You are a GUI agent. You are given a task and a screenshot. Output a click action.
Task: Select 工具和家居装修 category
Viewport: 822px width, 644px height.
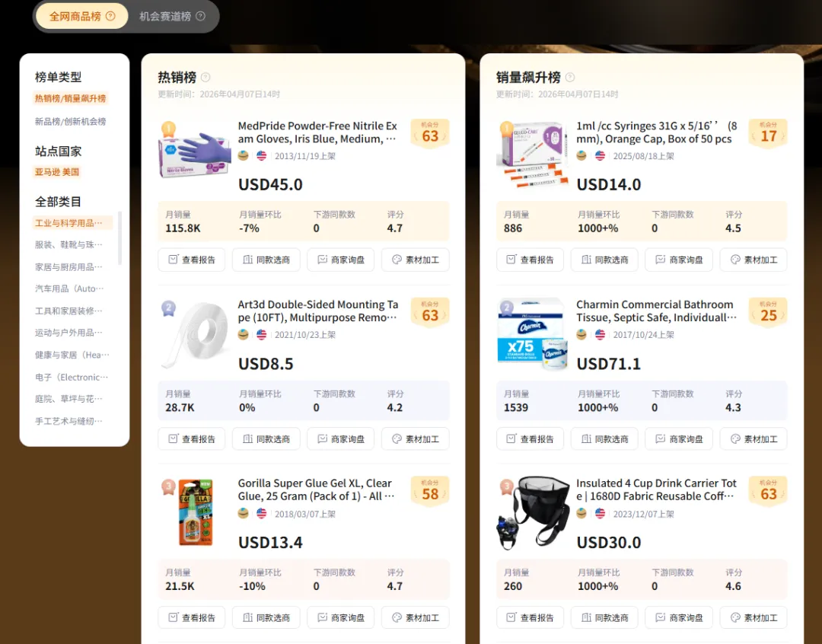tap(68, 311)
